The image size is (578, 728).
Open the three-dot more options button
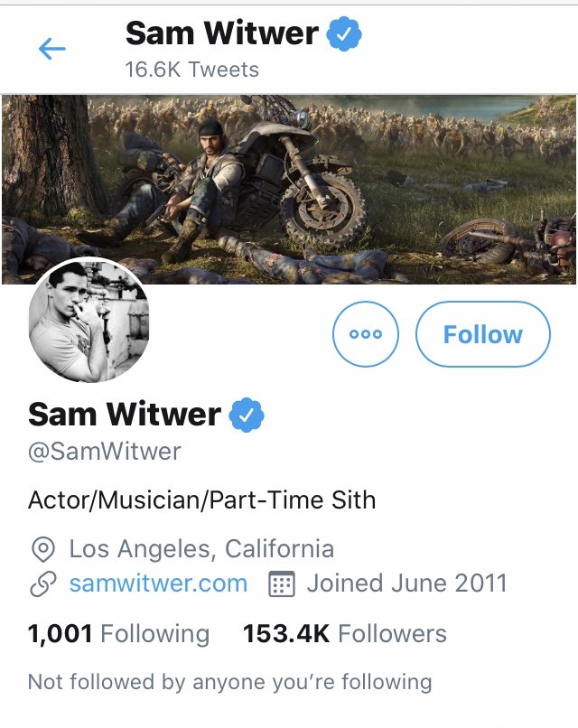(x=366, y=334)
